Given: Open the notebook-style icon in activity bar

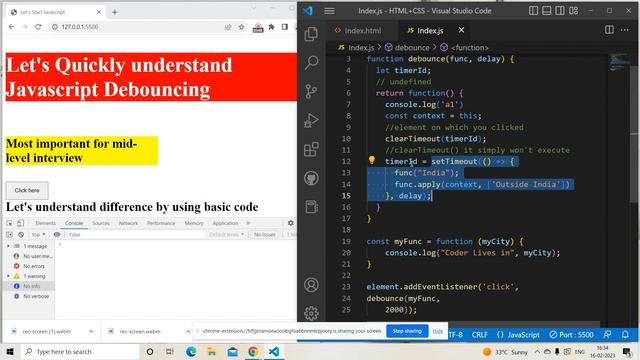Looking at the screenshot, I should tap(311, 207).
